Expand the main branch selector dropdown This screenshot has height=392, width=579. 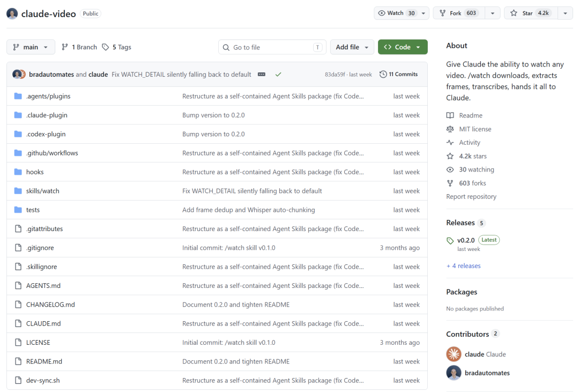point(31,47)
